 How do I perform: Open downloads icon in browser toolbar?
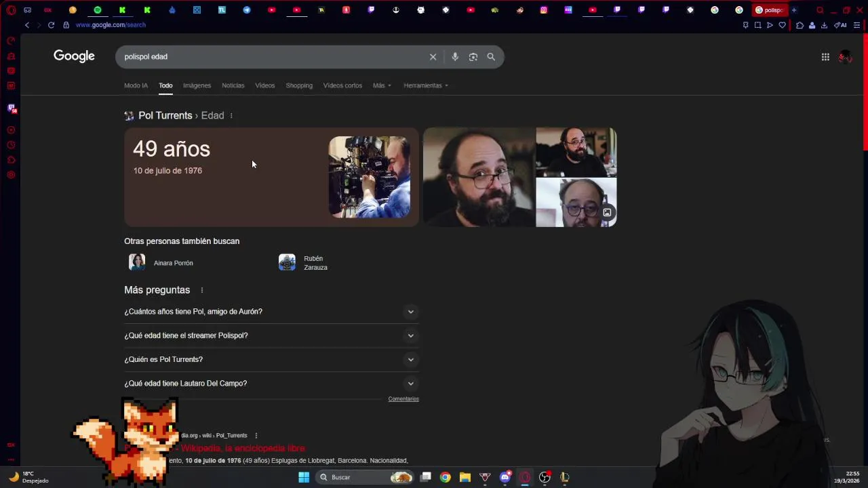[x=824, y=25]
